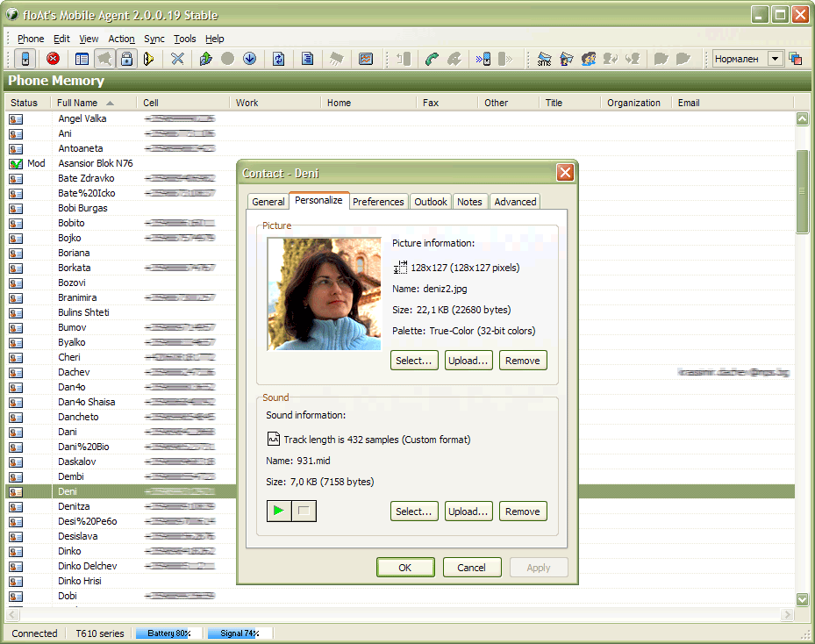Click the graph monitor icon in toolbar
Image resolution: width=815 pixels, height=644 pixels.
[x=366, y=59]
